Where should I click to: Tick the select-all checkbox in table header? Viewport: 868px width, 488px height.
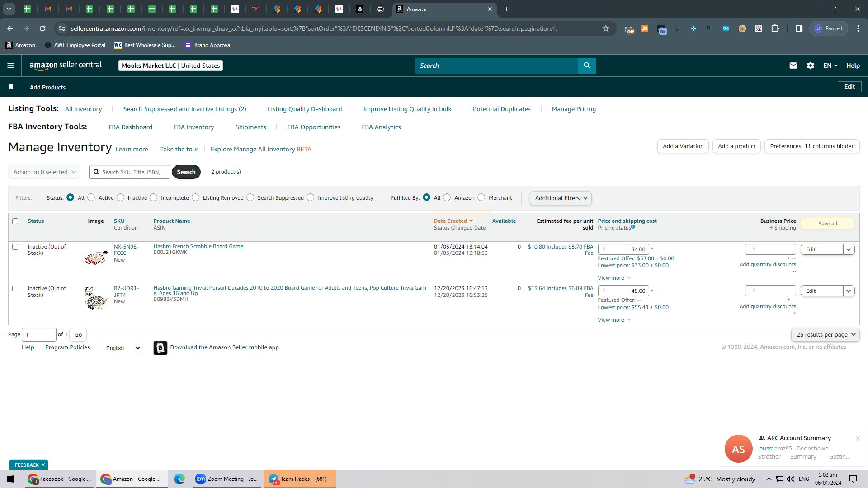(x=15, y=221)
